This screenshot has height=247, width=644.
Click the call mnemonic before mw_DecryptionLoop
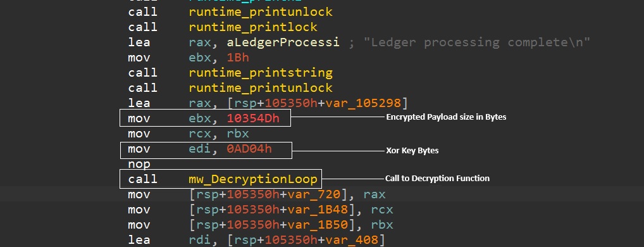(142, 179)
